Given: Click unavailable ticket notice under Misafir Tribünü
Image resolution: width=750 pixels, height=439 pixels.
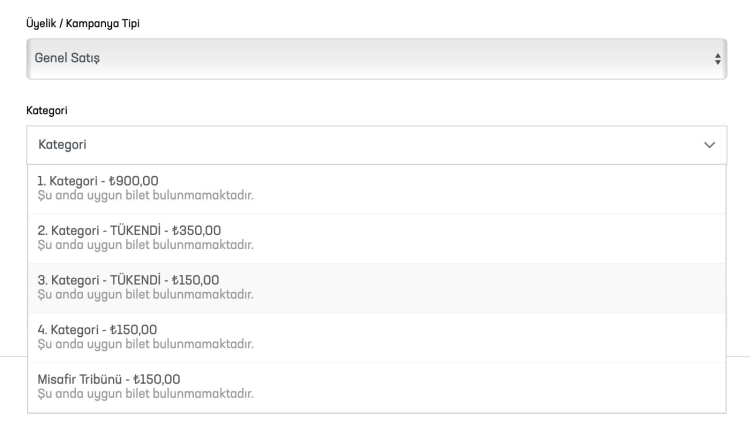Looking at the screenshot, I should click(x=145, y=393).
